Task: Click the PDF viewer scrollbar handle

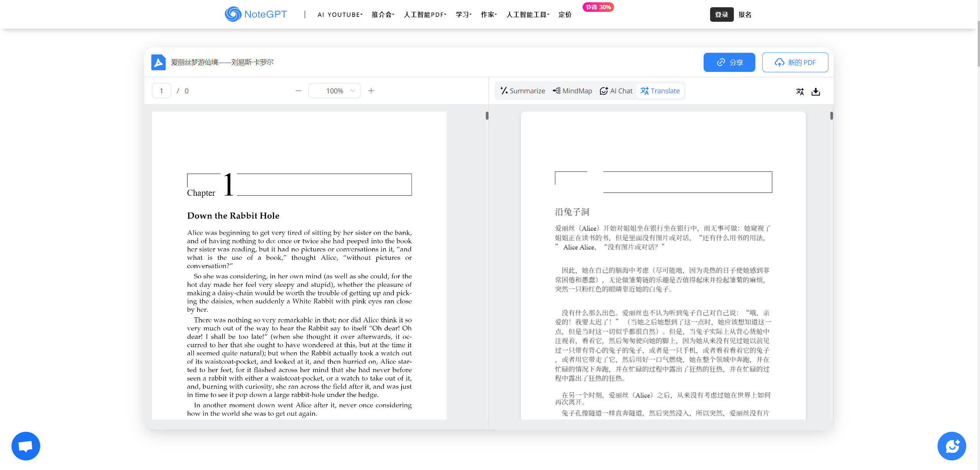Action: point(487,115)
